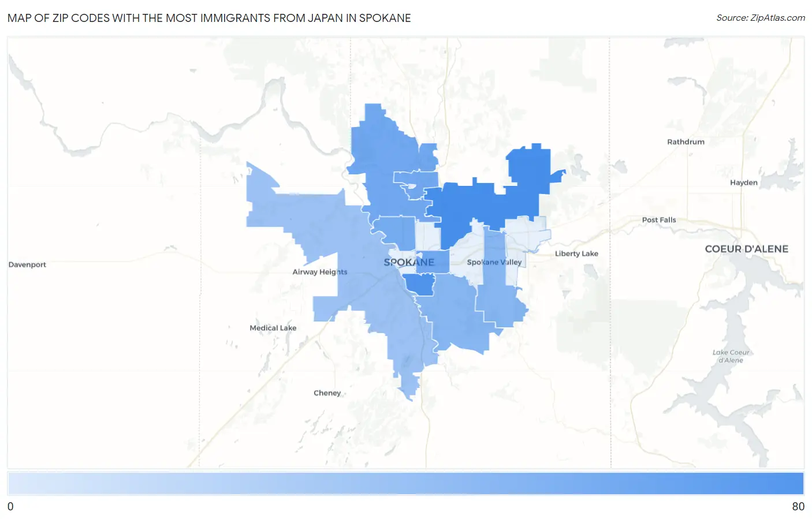The height and width of the screenshot is (519, 812).
Task: Select the small dark zip south of SPOKANE label
Action: point(419,284)
